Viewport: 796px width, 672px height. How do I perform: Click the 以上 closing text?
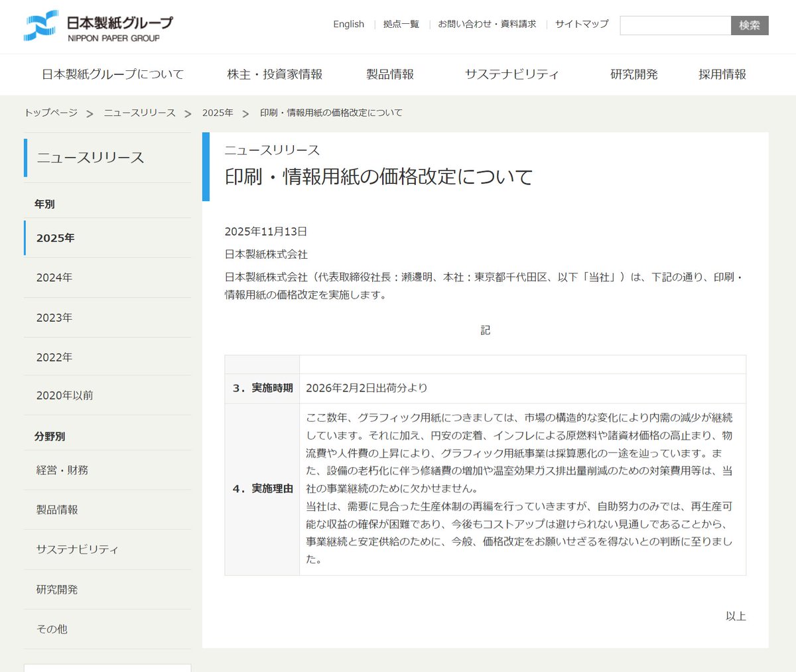(x=736, y=616)
